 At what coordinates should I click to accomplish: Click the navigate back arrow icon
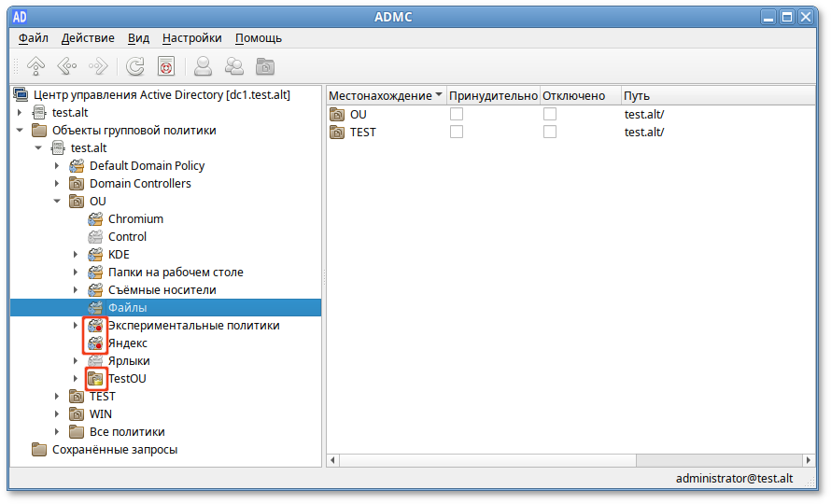66,66
